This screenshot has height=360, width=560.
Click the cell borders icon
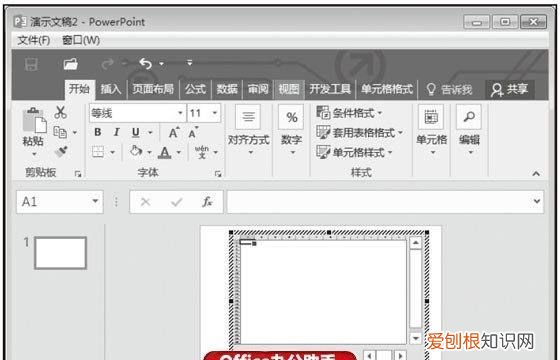pos(98,152)
